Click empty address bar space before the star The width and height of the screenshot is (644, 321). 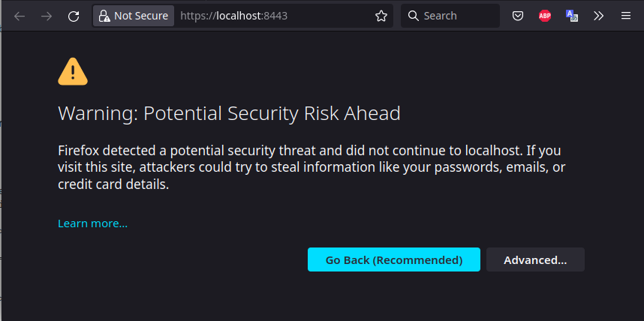click(329, 16)
